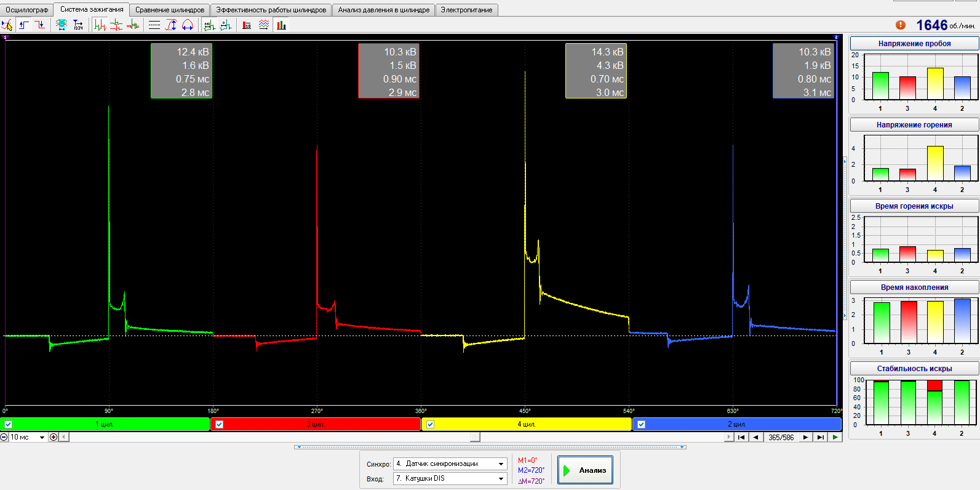Click the Анализ button
The width and height of the screenshot is (980, 490).
(585, 470)
